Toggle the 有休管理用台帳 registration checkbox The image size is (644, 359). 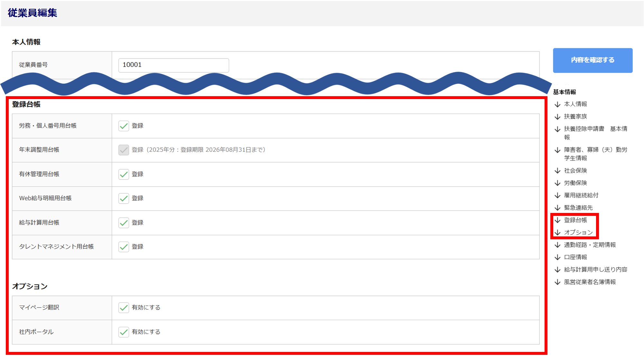pos(124,174)
